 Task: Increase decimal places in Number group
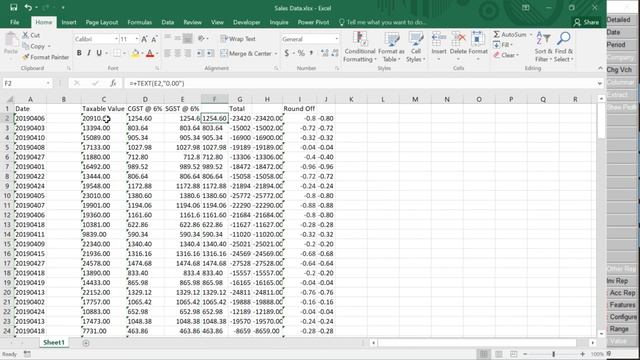tap(324, 53)
